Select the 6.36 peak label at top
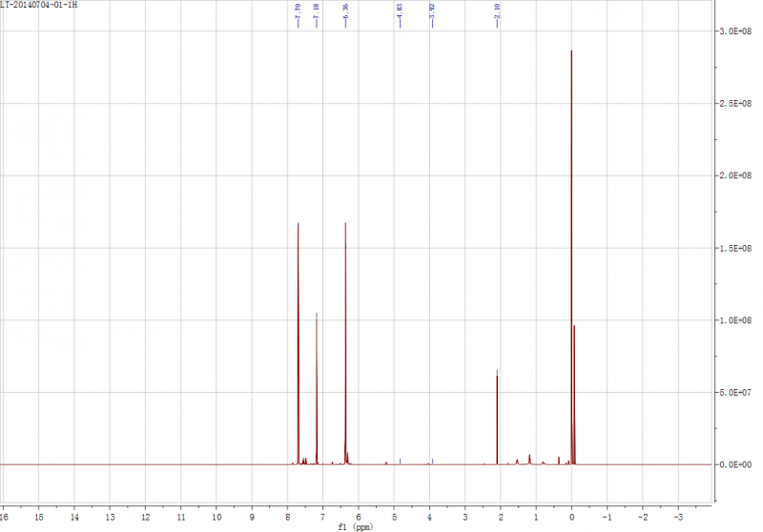Viewport: 763px width, 532px height. point(345,10)
